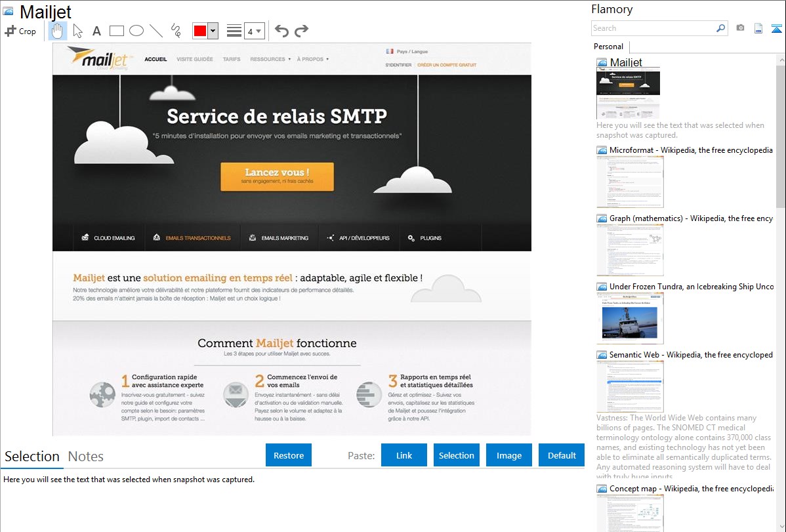This screenshot has height=532, width=786.
Task: Redo the last edit
Action: [x=301, y=31]
